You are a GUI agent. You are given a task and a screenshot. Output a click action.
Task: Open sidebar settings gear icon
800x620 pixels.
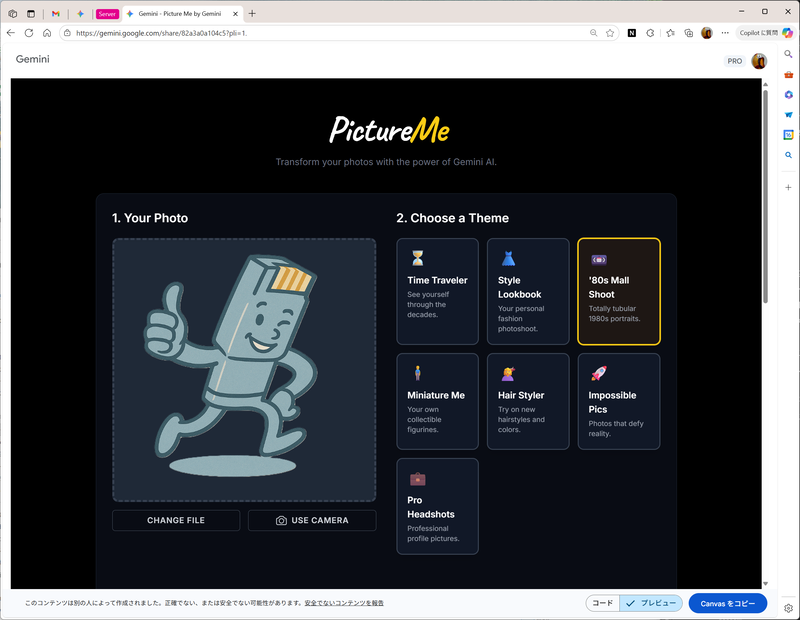[788, 608]
